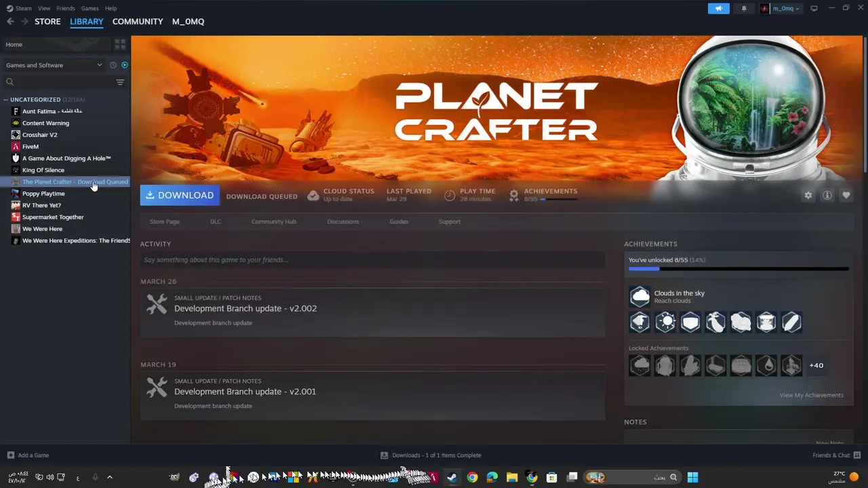This screenshot has height=488, width=868.
Task: Select the sun achievement icon
Action: (x=665, y=322)
